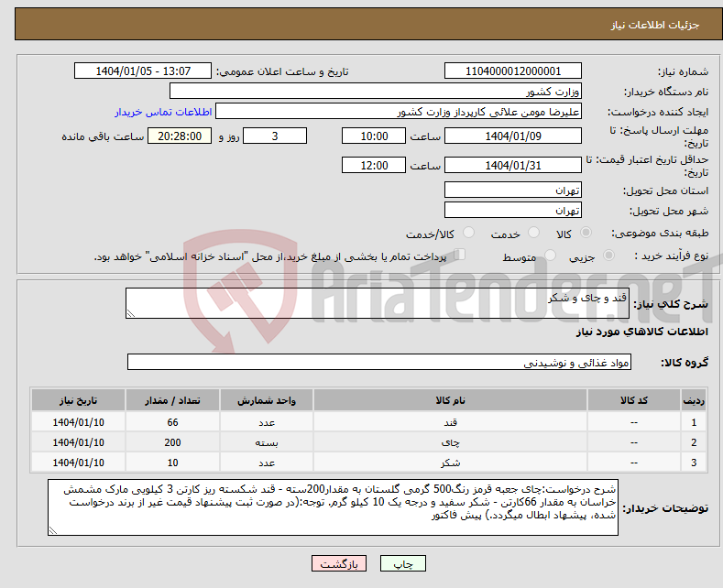Click the چای item name cell

pyautogui.click(x=450, y=442)
